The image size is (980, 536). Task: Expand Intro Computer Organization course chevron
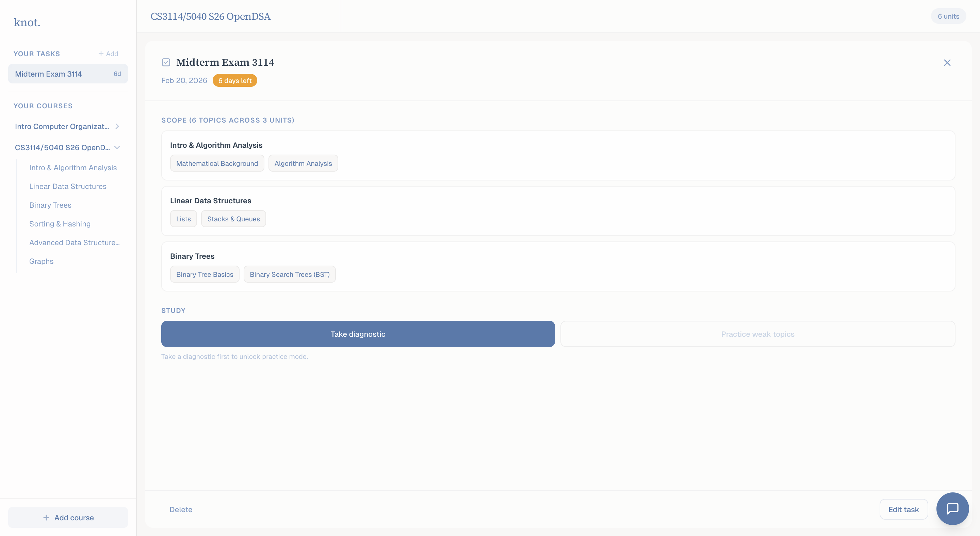point(117,126)
